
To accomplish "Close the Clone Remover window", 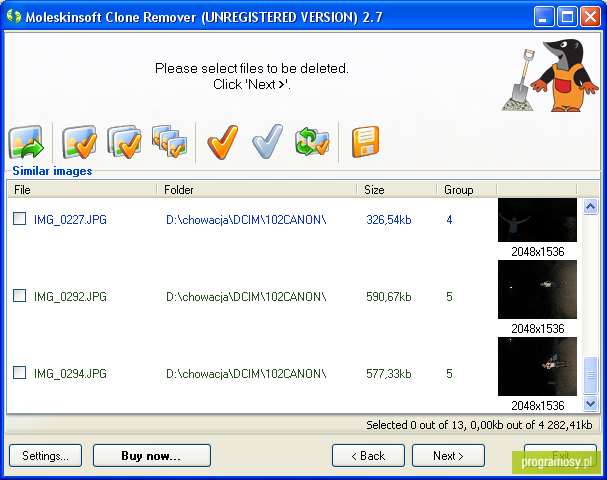I will click(x=590, y=17).
